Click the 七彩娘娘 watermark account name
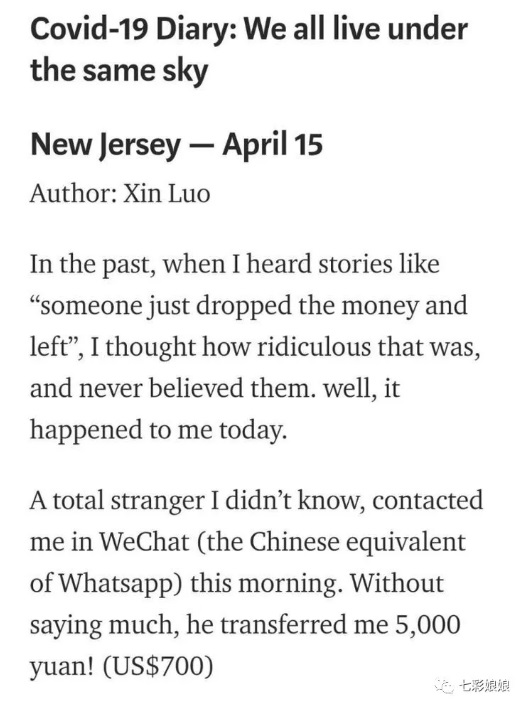Screen dimensions: 532x720 pos(483,686)
